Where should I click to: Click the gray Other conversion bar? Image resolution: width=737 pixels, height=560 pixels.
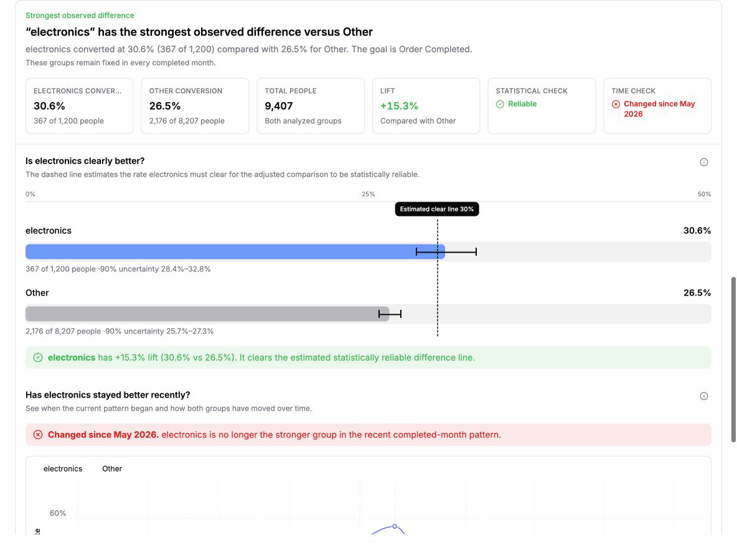[207, 314]
